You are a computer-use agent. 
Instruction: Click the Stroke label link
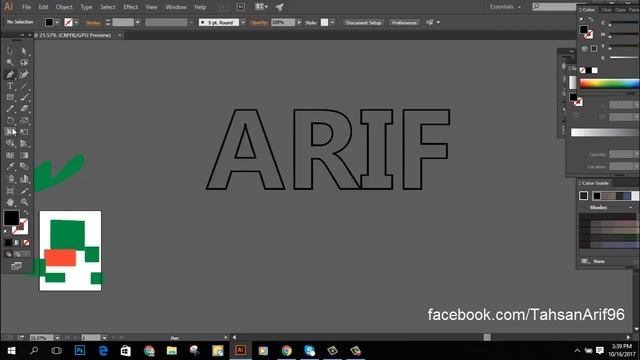(x=93, y=22)
